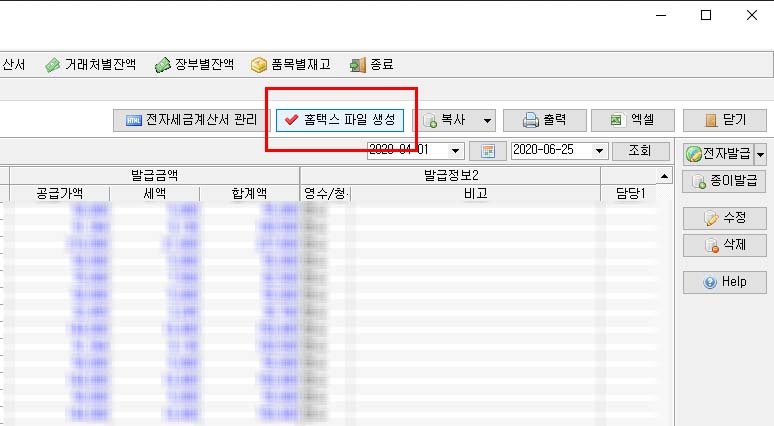
Task: Click 홈택스 파일 생성 button
Action: click(340, 120)
